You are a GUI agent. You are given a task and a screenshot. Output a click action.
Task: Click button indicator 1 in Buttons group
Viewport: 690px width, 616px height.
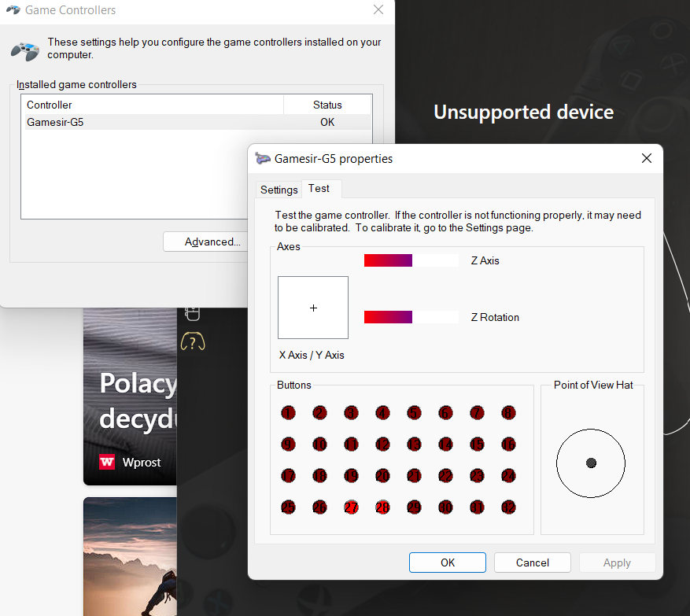288,413
